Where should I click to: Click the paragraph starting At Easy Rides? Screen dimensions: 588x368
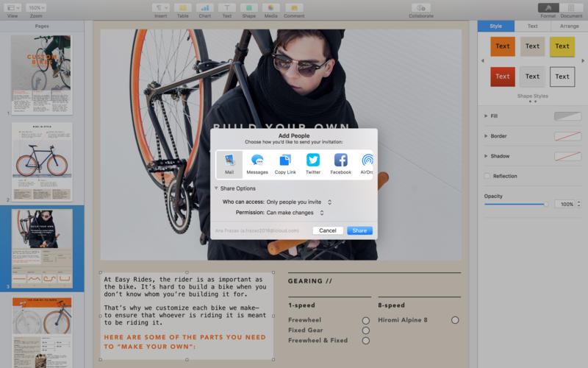185,287
